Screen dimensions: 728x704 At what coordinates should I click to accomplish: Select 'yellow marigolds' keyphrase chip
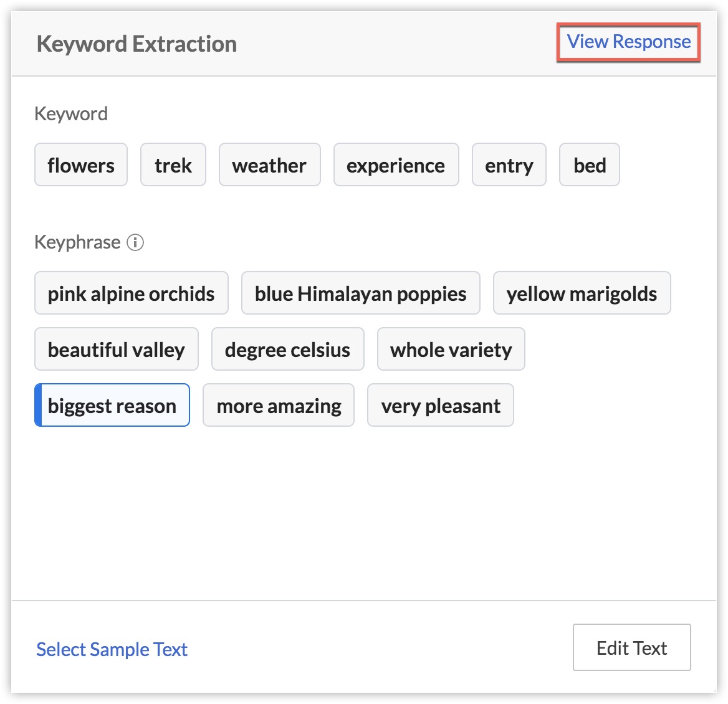[x=582, y=293]
